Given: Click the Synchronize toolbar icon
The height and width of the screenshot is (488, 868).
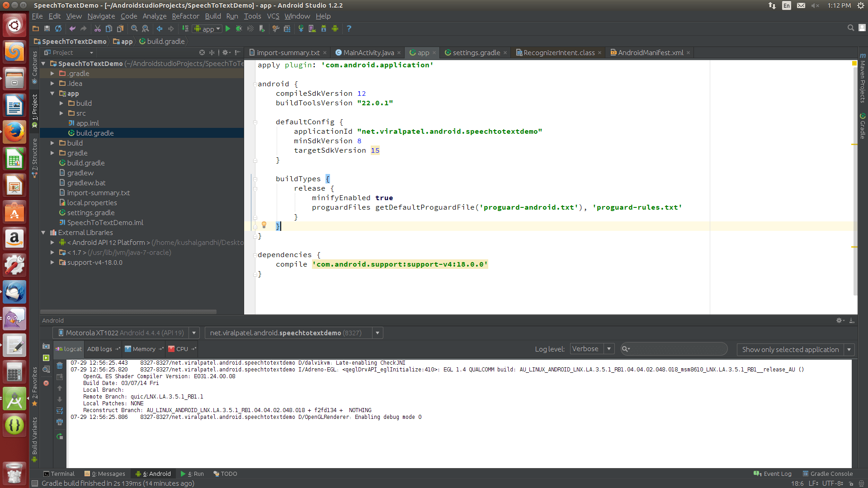Looking at the screenshot, I should (58, 28).
